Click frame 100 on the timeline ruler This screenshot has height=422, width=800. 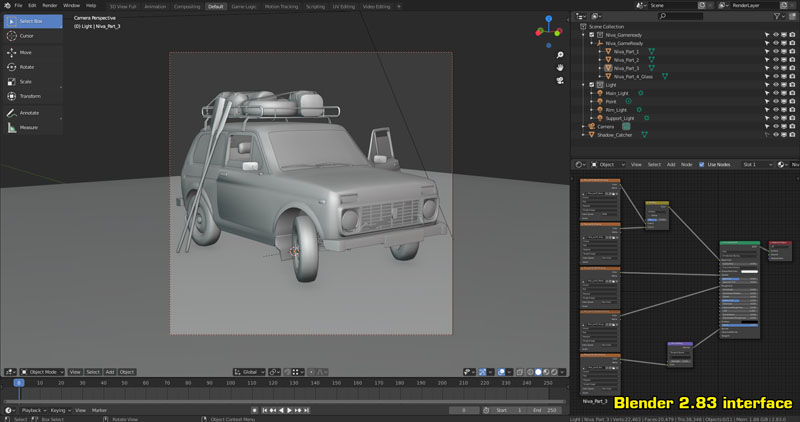230,383
